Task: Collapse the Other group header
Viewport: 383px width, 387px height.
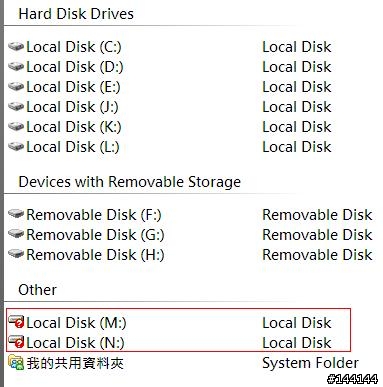Action: tap(37, 290)
